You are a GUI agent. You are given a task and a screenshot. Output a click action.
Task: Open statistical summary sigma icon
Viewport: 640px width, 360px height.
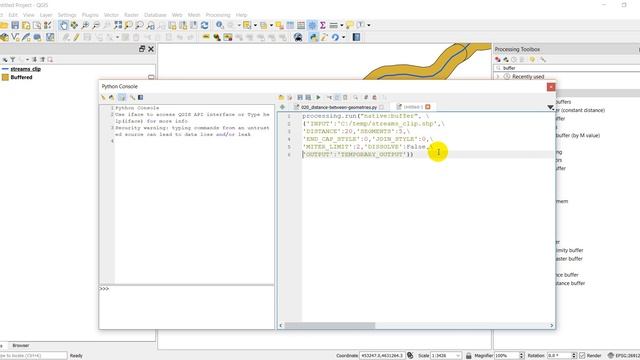(322, 25)
